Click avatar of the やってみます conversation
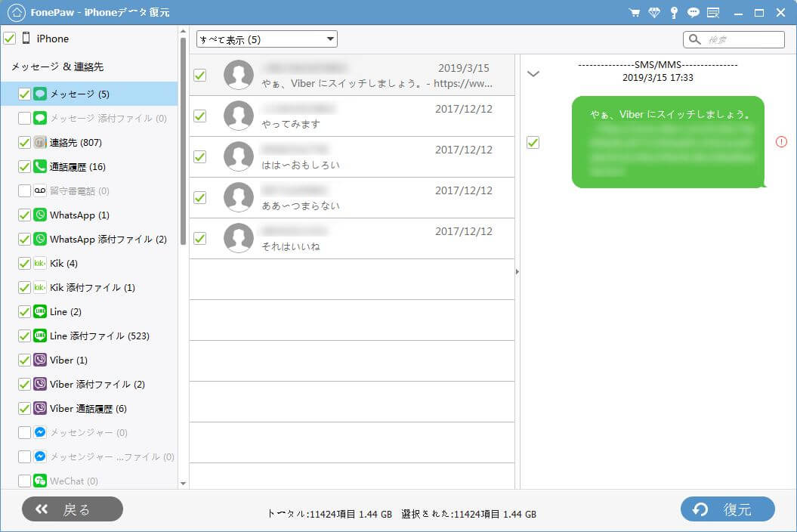 point(239,116)
